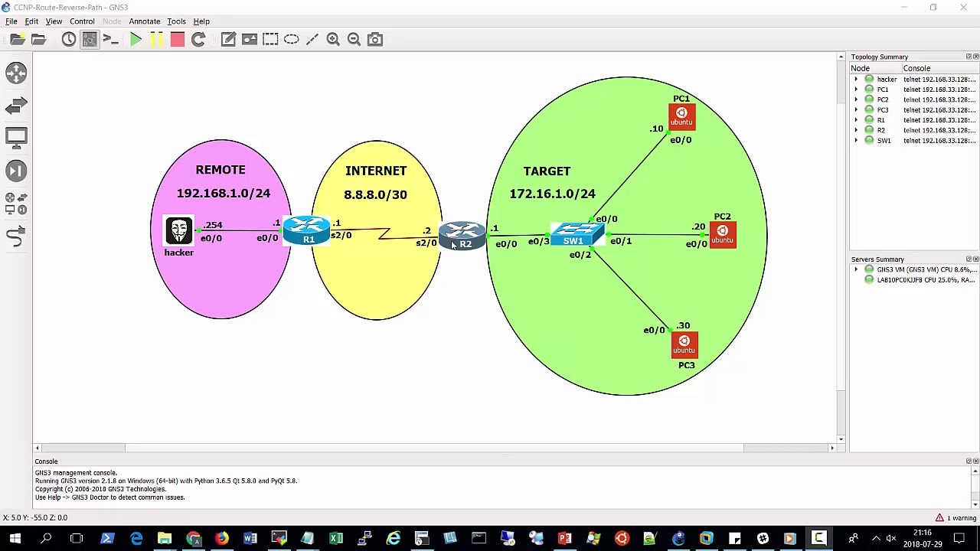Open Windows Start menu
The width and height of the screenshot is (980, 551).
click(x=15, y=539)
